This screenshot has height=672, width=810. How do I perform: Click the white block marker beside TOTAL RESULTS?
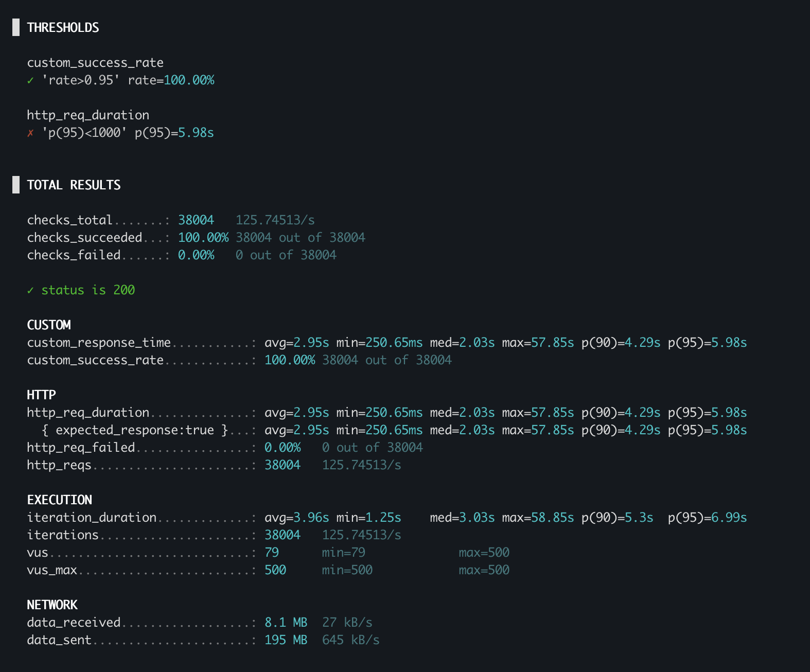(16, 185)
